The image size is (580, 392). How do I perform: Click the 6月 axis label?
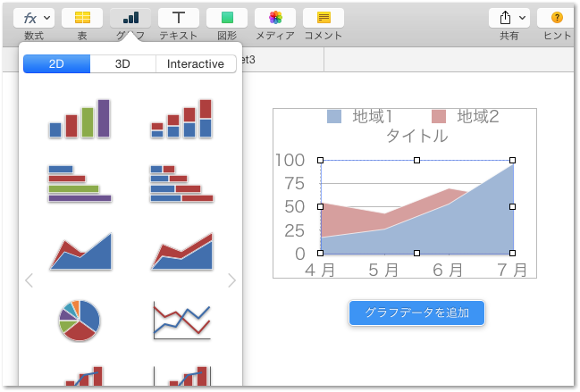pos(448,270)
